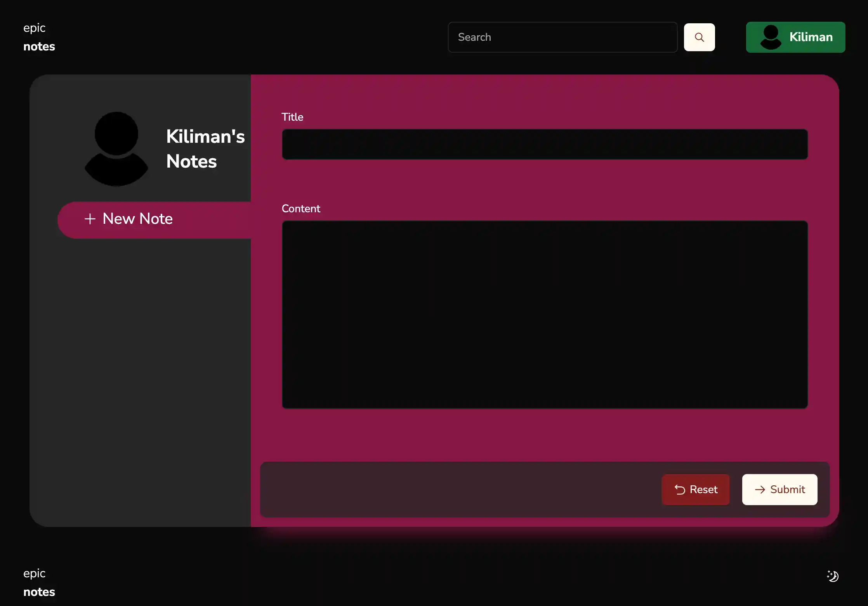
Task: Click the right arrow icon on Submit
Action: 760,490
